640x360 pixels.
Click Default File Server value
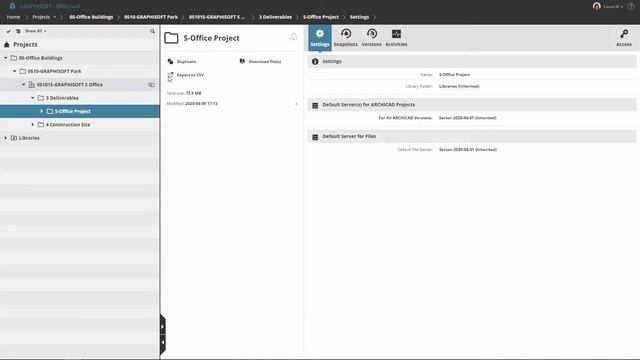point(468,150)
